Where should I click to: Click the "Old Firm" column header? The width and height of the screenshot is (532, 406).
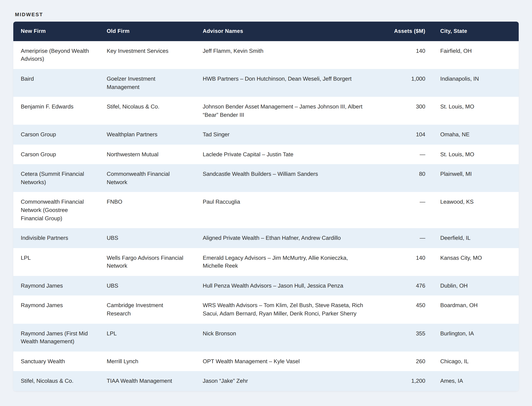click(x=118, y=31)
